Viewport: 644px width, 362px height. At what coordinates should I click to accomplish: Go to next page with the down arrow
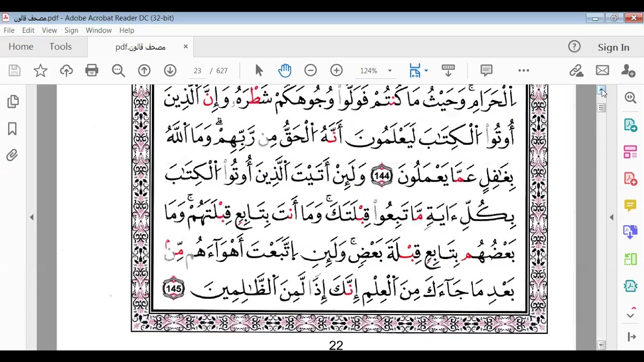pos(170,70)
